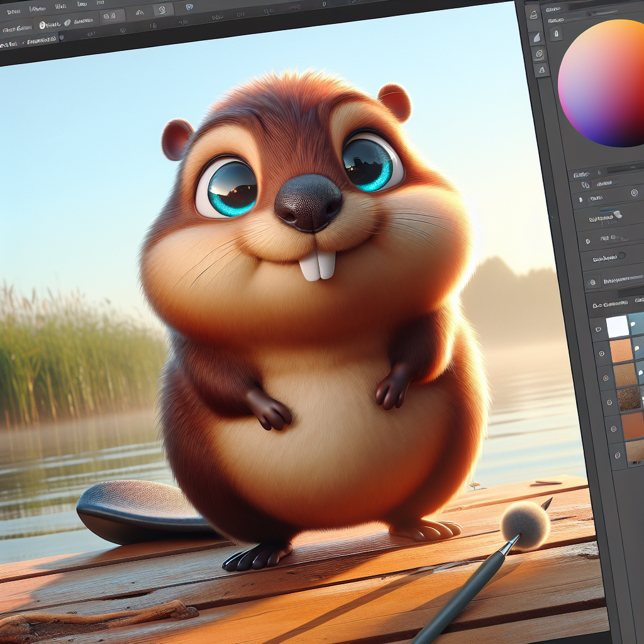This screenshot has width=644, height=644.
Task: Click the gray round icon in the options bar
Action: [x=67, y=23]
